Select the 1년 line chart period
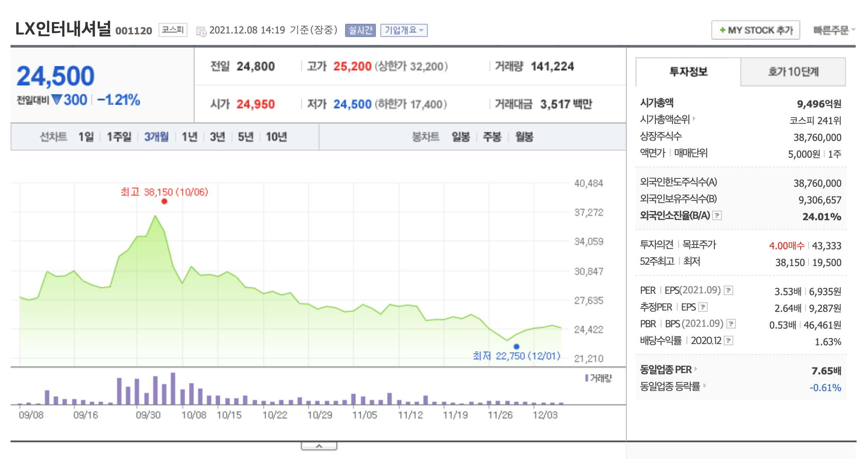Image resolution: width=868 pixels, height=459 pixels. (189, 137)
